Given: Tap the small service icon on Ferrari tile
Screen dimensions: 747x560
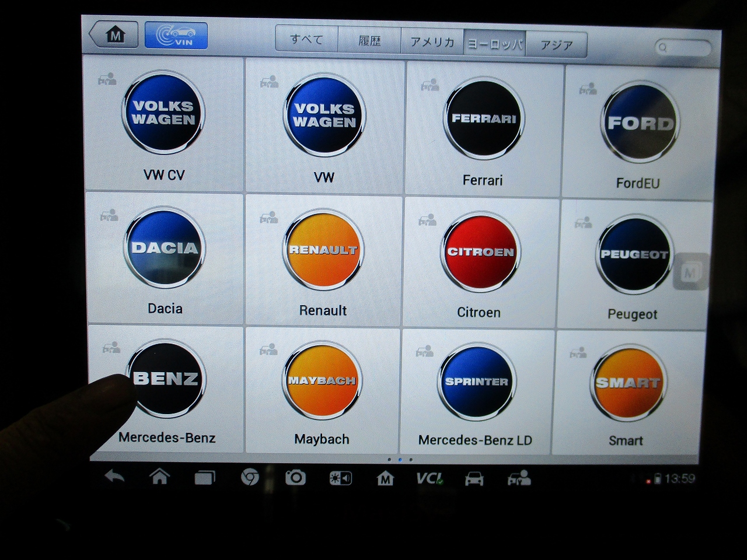Looking at the screenshot, I should point(430,85).
